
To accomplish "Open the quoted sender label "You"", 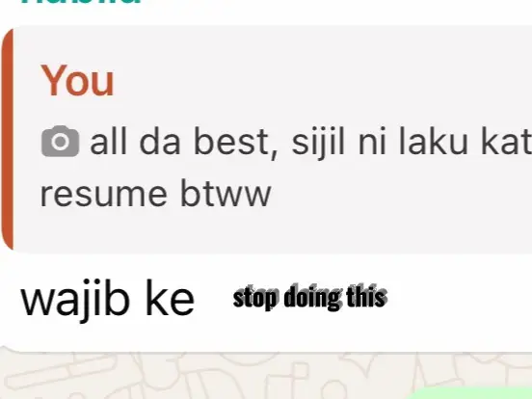I will click(77, 81).
